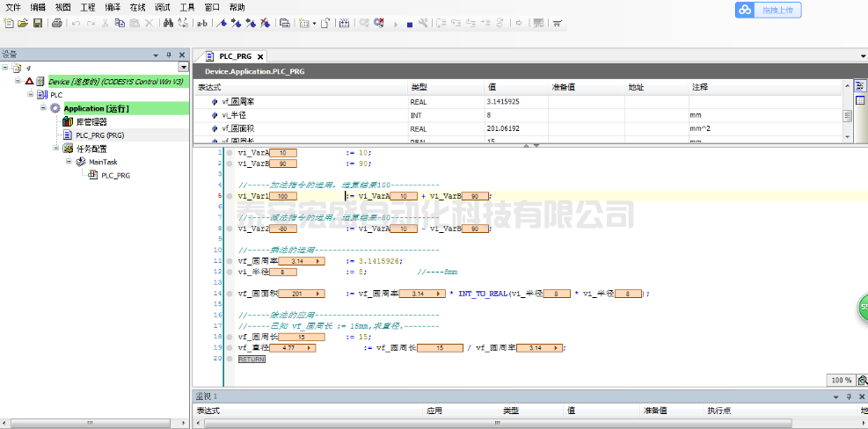Collapse the Application [运行] tree node
868x429 pixels.
(x=42, y=108)
